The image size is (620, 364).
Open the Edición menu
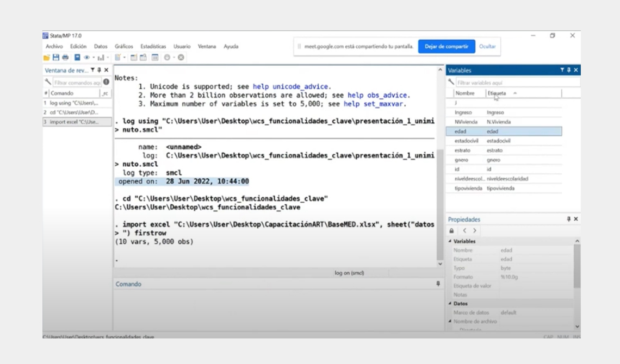point(78,47)
